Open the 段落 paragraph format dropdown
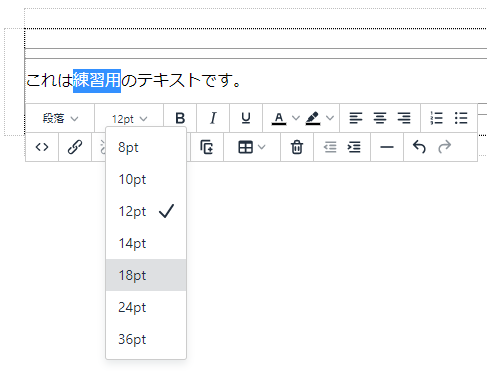The image size is (487, 371). click(x=60, y=118)
